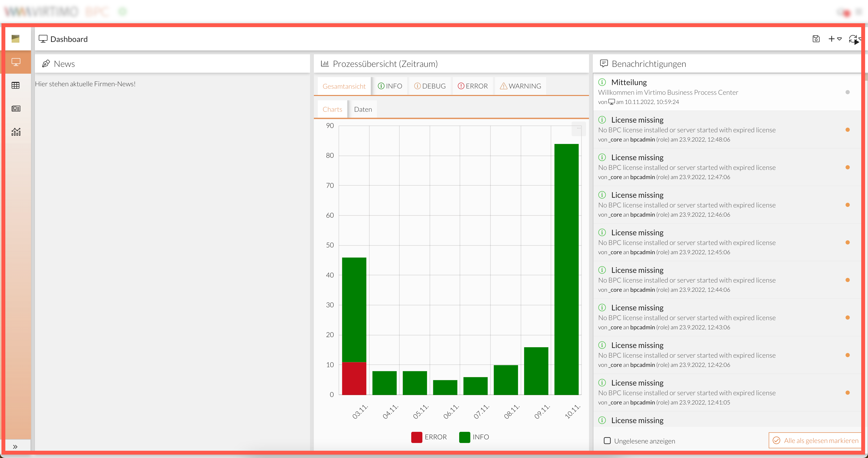Open the analytics chart icon in sidebar
The height and width of the screenshot is (458, 868).
coord(16,132)
